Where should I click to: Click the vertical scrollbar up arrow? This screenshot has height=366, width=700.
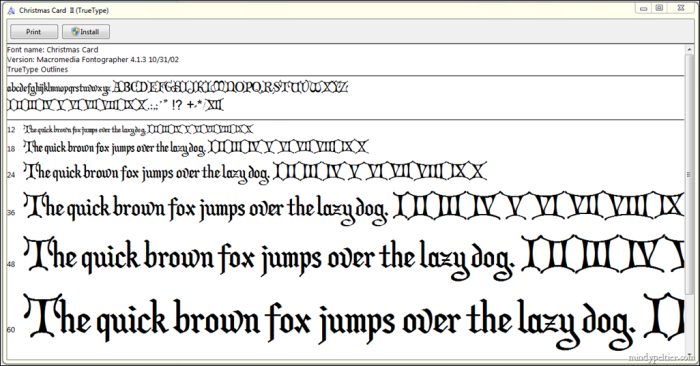pyautogui.click(x=689, y=50)
